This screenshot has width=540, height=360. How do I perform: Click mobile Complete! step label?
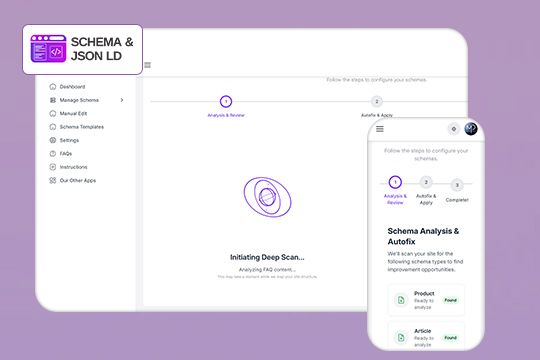(457, 200)
